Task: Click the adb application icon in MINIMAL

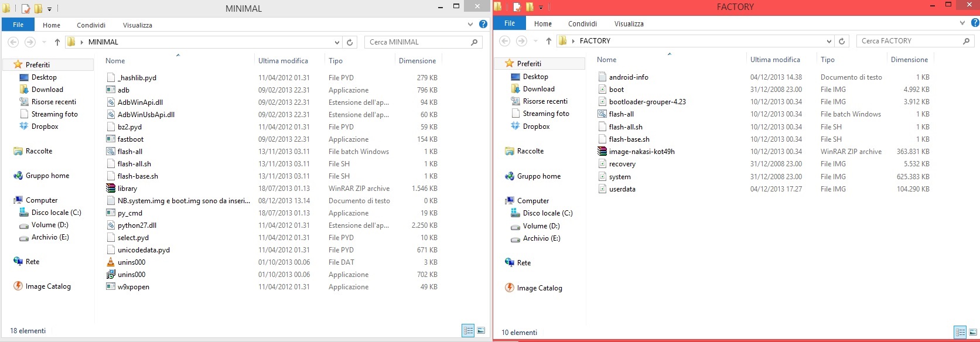Action: 111,90
